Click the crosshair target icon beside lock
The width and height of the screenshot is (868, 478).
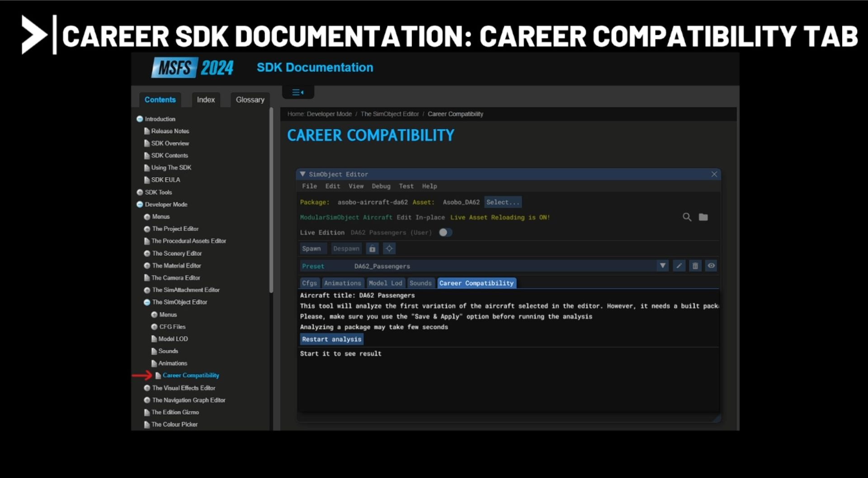pos(389,248)
